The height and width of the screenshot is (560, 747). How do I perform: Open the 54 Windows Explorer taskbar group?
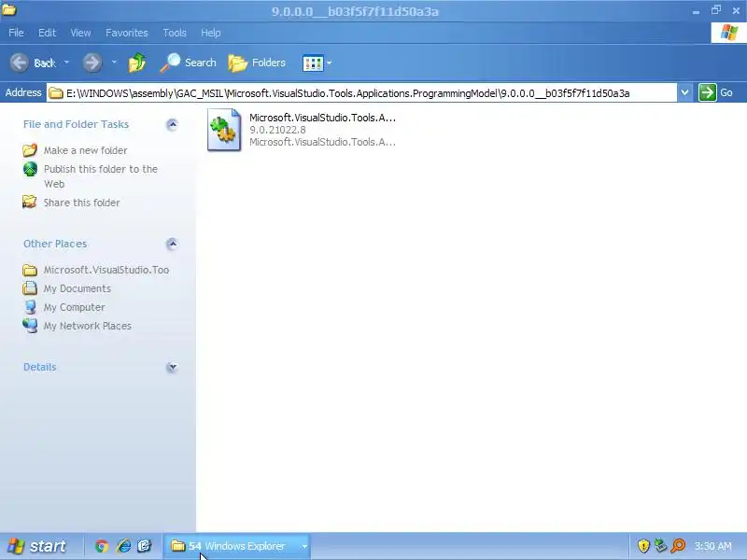coord(237,546)
